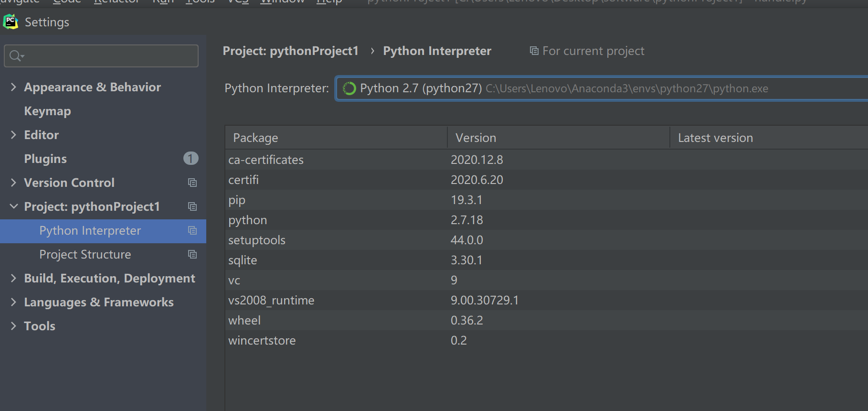
Task: Select Plugins in settings tree
Action: point(45,159)
